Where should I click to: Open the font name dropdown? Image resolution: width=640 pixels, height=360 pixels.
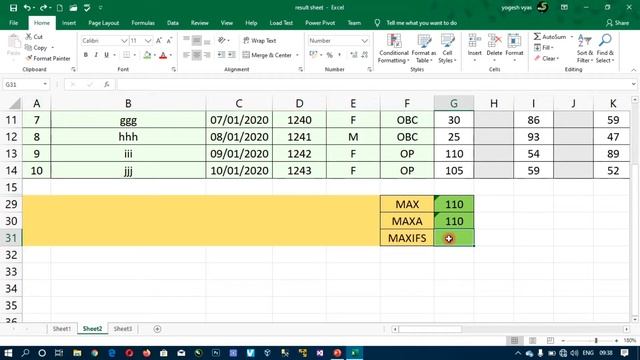[x=124, y=40]
